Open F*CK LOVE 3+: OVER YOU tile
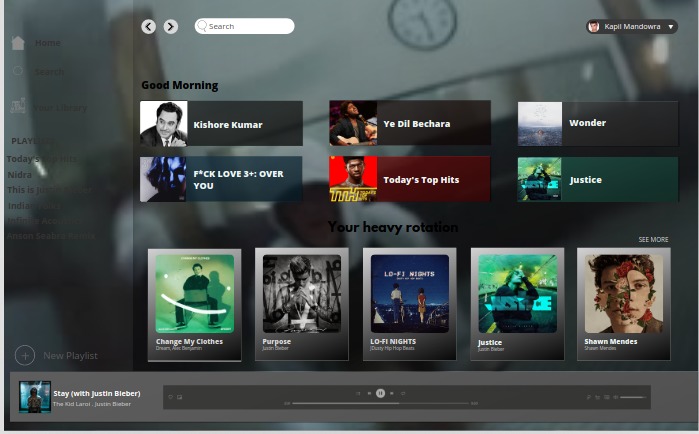Screen dimensions: 699x434 point(221,179)
